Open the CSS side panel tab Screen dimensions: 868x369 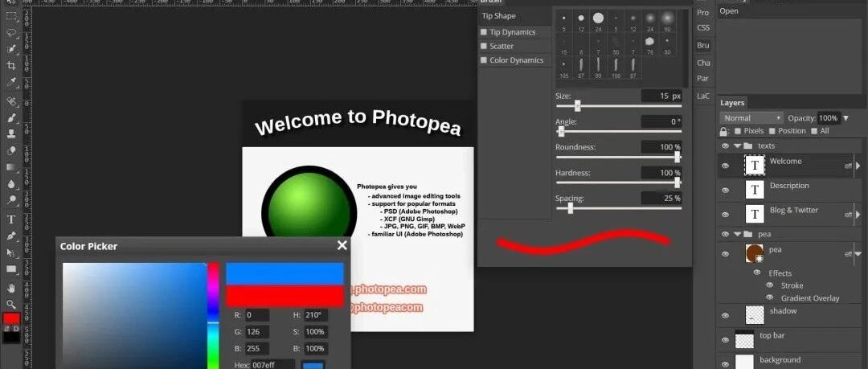pos(703,27)
